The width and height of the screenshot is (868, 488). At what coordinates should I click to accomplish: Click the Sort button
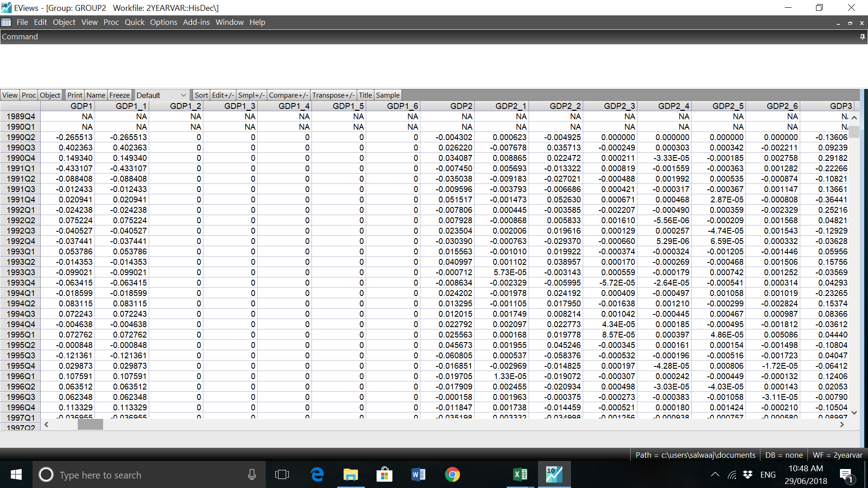[x=201, y=95]
